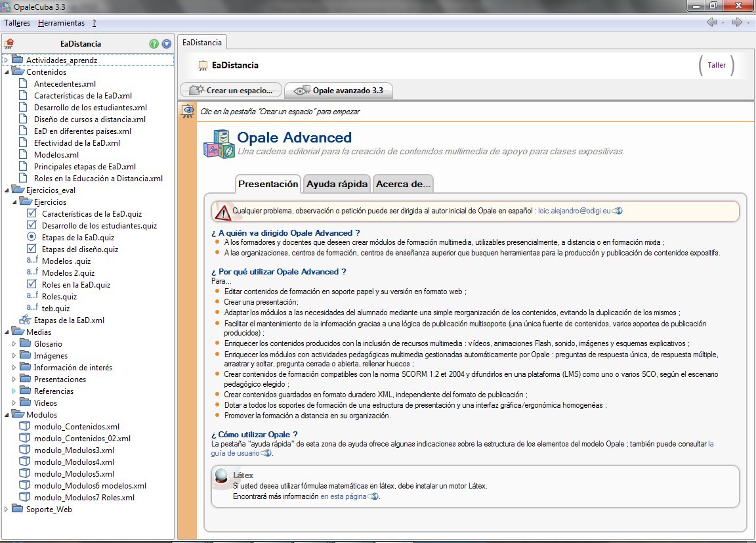Select modulo_Modulos6 modelos.xml in the tree
756x543 pixels.
[x=90, y=486]
